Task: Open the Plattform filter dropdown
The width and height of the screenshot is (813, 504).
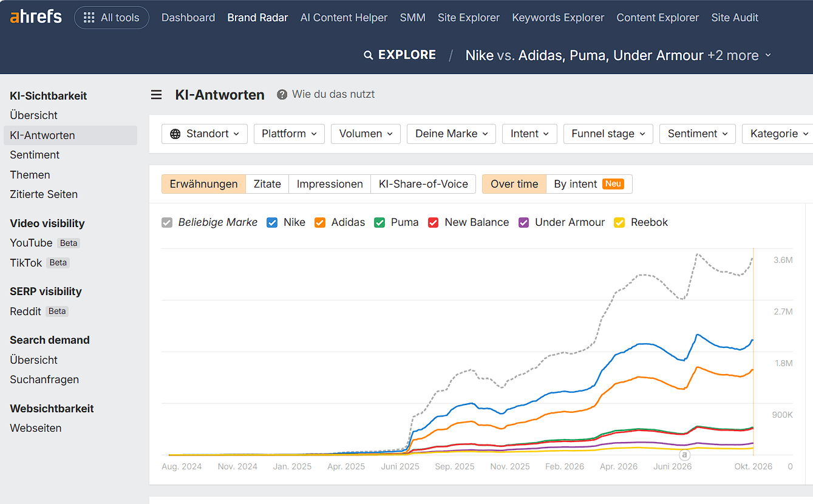Action: [289, 134]
